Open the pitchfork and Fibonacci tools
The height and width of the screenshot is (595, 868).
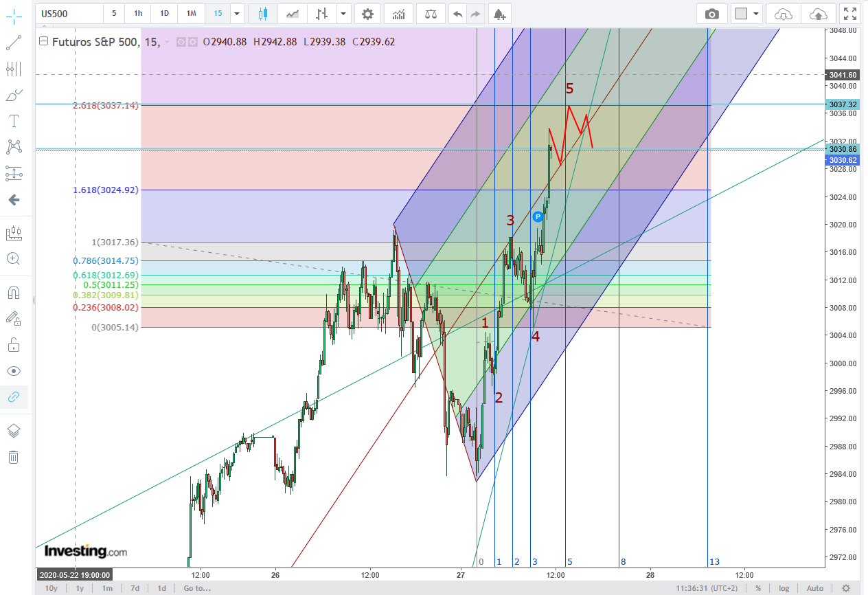(x=14, y=69)
